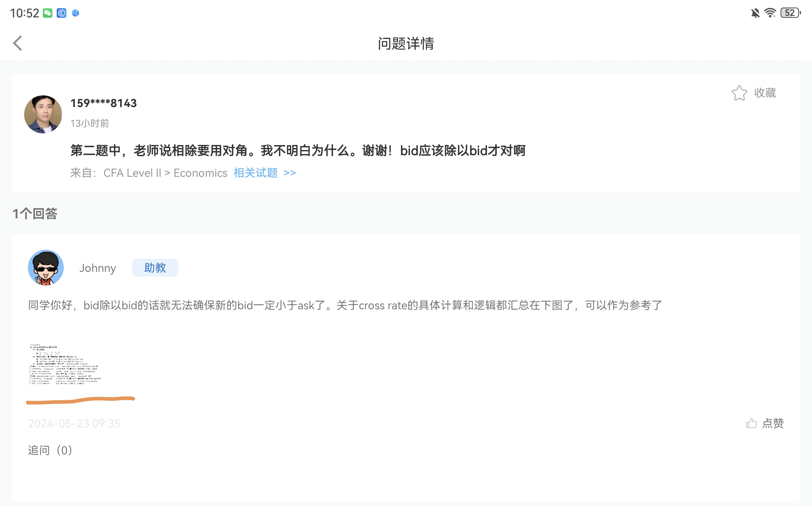Tap the 助教 badge
This screenshot has width=812, height=507.
(x=155, y=267)
